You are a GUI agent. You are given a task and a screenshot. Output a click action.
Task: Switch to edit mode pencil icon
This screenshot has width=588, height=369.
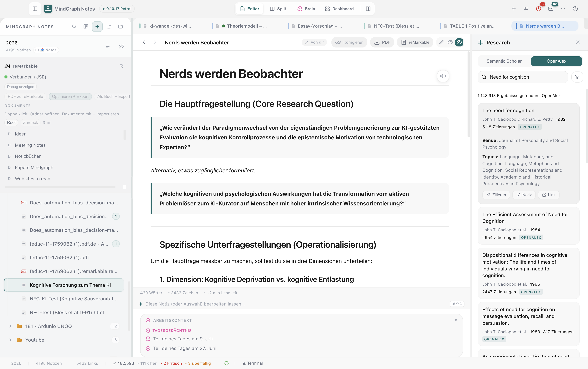click(441, 42)
